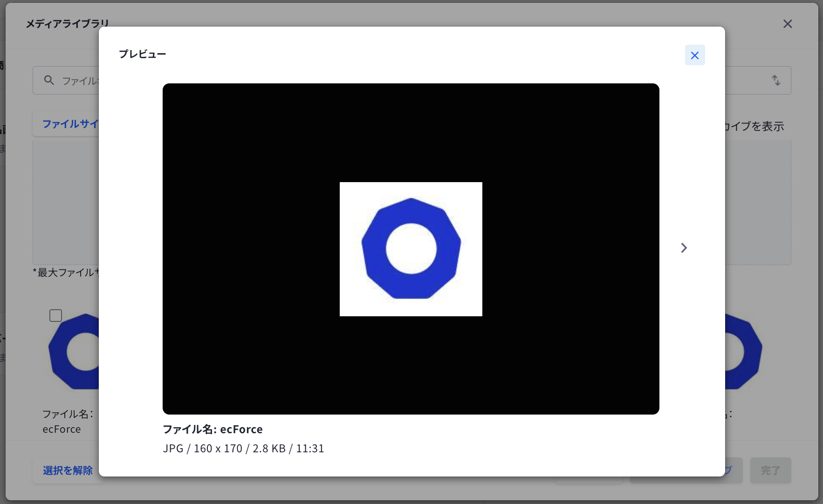The width and height of the screenshot is (823, 504).
Task: Go to the next image with the right chevron
Action: pos(684,248)
